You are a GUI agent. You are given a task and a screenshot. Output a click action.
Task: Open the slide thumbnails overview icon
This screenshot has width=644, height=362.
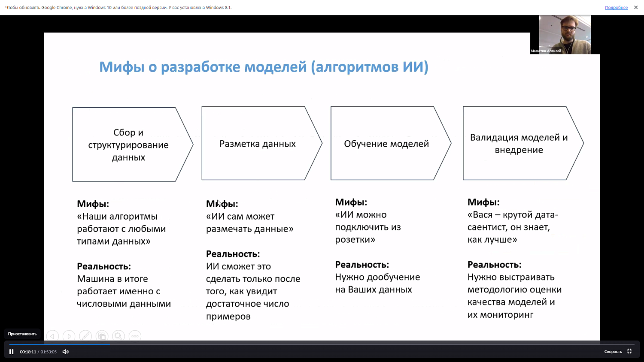102,336
